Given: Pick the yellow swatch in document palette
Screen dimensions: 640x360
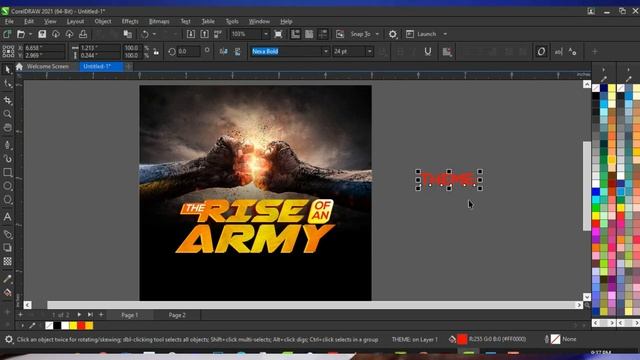Looking at the screenshot, I should click(73, 325).
